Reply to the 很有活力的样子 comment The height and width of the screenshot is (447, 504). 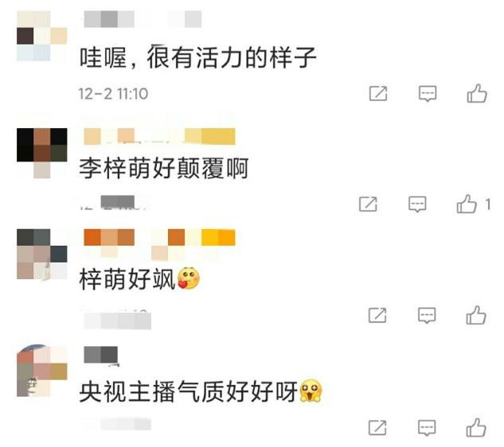point(428,93)
